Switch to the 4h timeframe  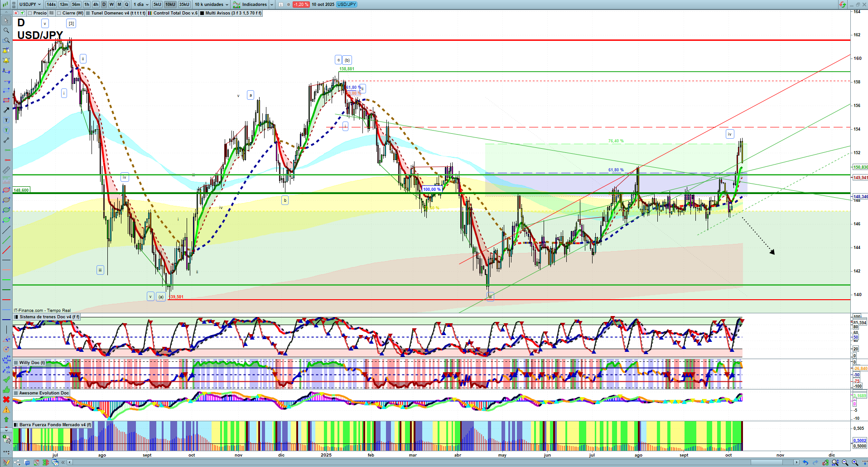[96, 5]
